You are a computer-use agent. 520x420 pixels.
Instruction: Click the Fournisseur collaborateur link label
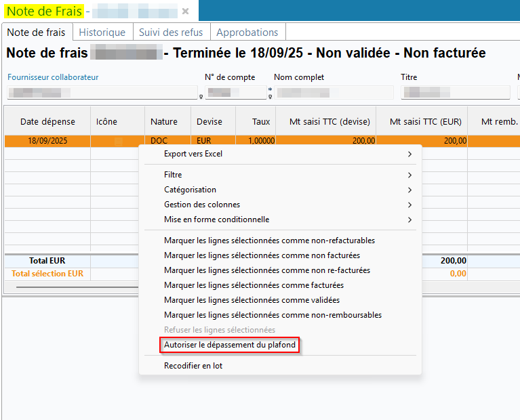coord(53,77)
